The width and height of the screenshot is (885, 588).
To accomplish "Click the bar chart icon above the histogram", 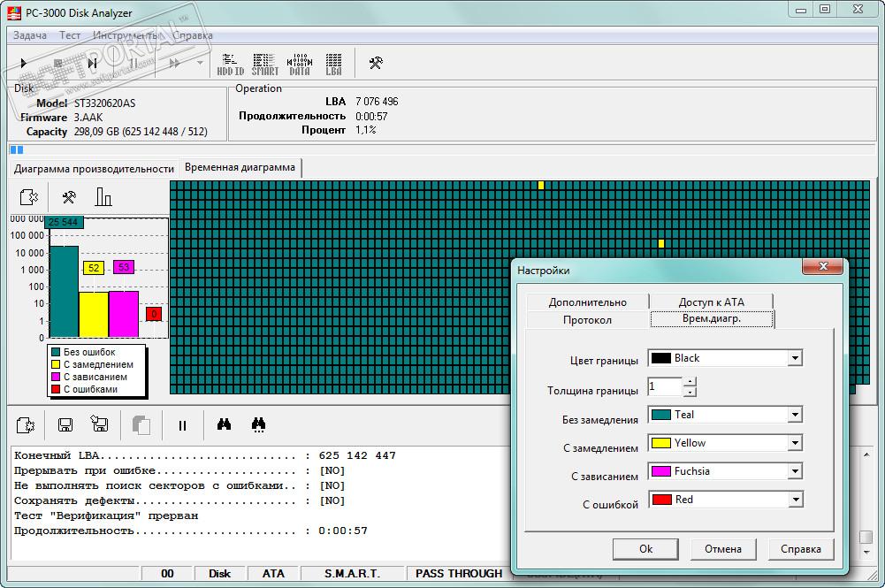I will click(x=103, y=197).
